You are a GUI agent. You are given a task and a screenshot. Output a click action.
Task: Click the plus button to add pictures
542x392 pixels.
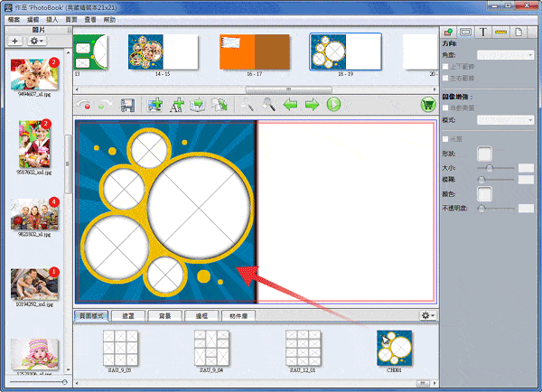click(16, 41)
